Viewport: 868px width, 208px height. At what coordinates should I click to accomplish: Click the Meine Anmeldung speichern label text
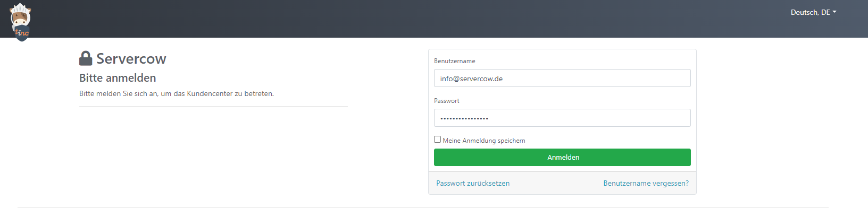484,141
